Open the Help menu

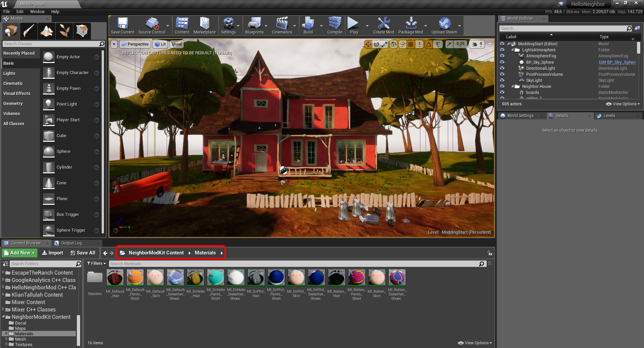click(55, 11)
